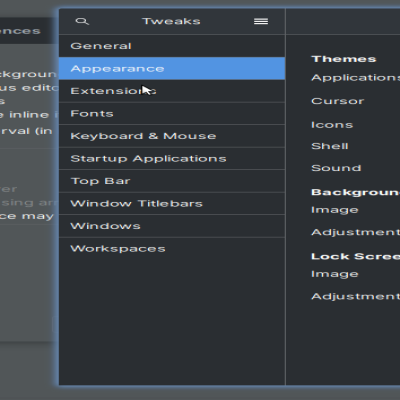Image resolution: width=400 pixels, height=400 pixels.
Task: Click the search magnifier icon in Tweaks
Action: 82,22
